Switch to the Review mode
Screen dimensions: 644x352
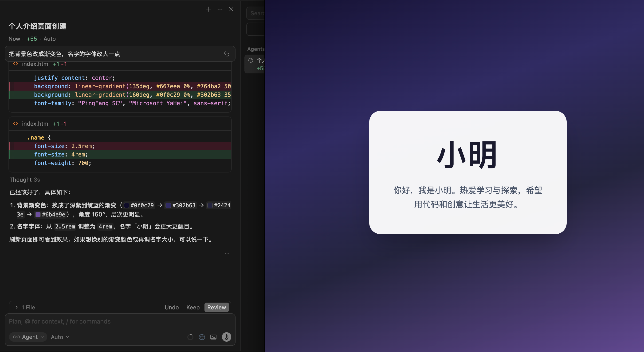216,307
